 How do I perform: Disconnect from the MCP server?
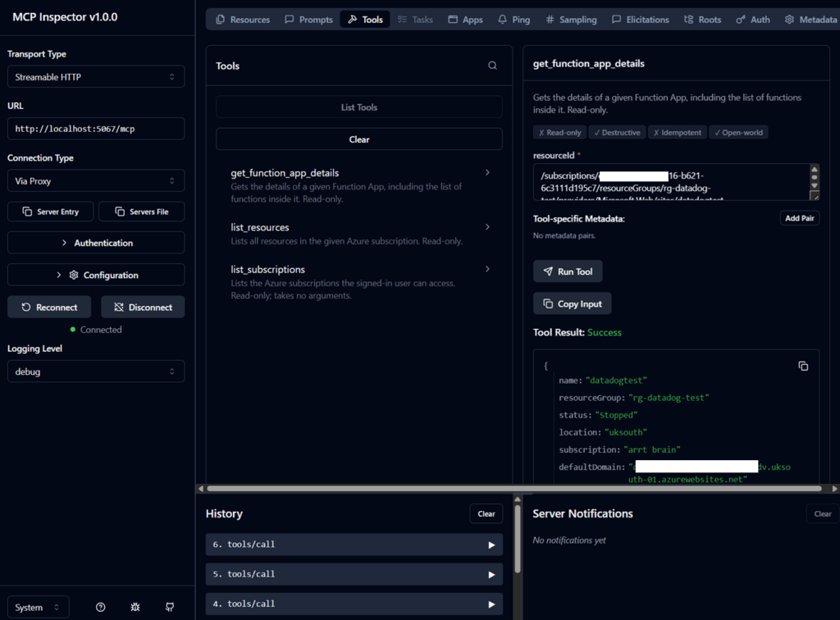143,308
